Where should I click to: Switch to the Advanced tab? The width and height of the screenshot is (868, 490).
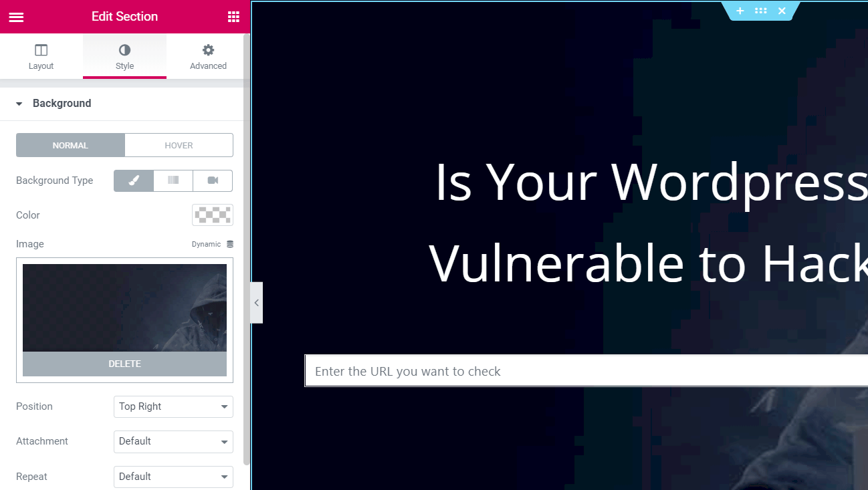208,56
